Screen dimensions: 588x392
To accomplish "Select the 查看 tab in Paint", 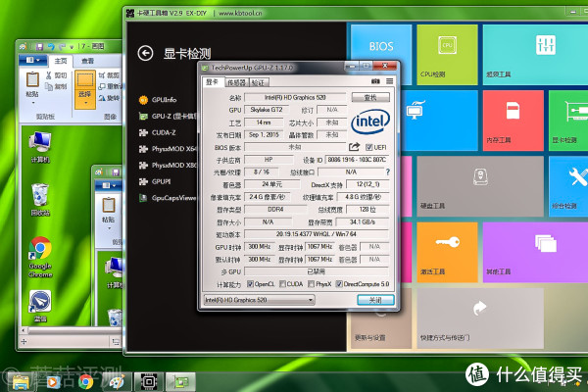I will point(88,61).
